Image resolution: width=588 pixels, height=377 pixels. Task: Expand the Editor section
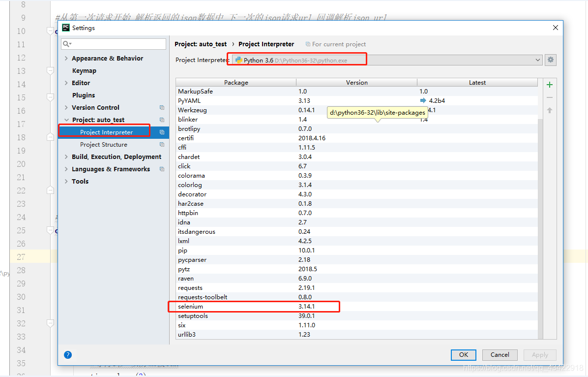66,83
